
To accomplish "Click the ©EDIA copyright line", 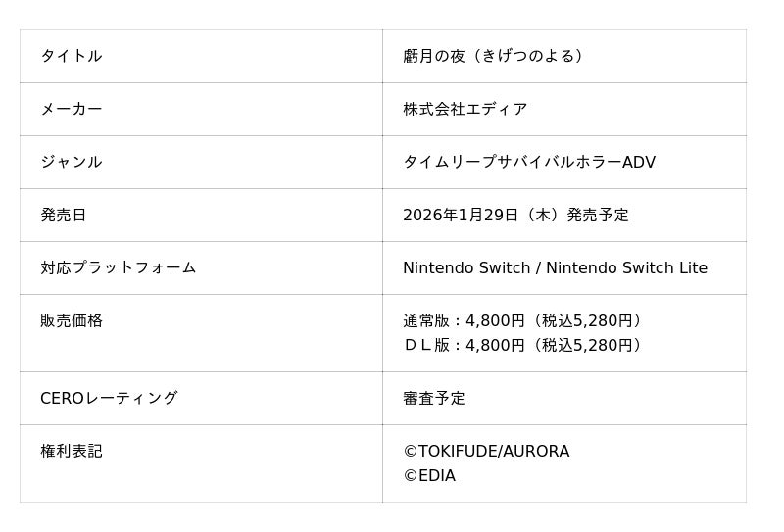I will pos(428,476).
